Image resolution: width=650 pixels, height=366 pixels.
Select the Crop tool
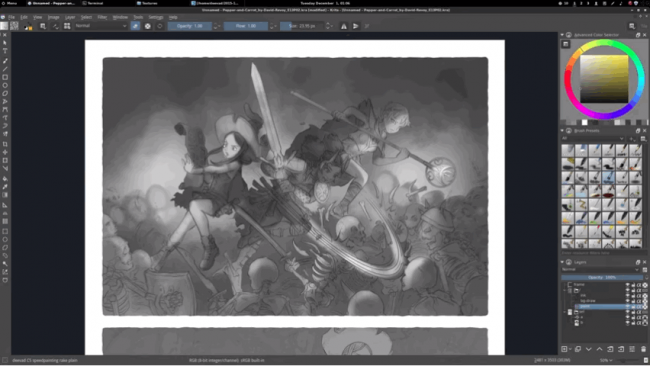pos(5,144)
